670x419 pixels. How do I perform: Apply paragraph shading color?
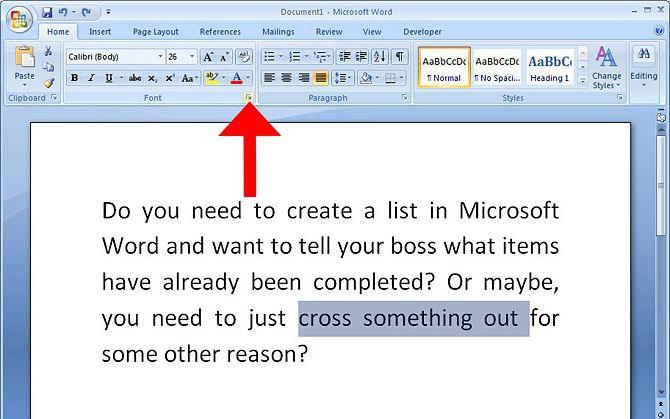(x=366, y=78)
